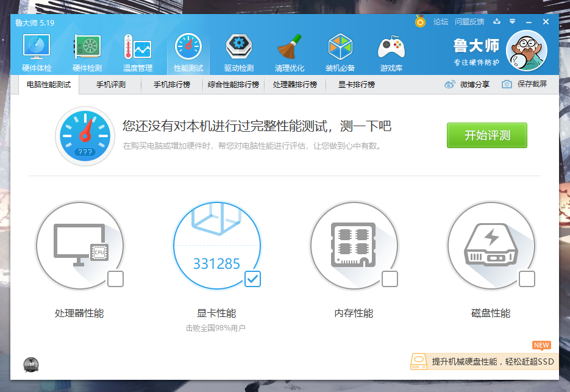Switch to 处理器排行榜 tab
This screenshot has height=392, width=570.
pyautogui.click(x=295, y=85)
